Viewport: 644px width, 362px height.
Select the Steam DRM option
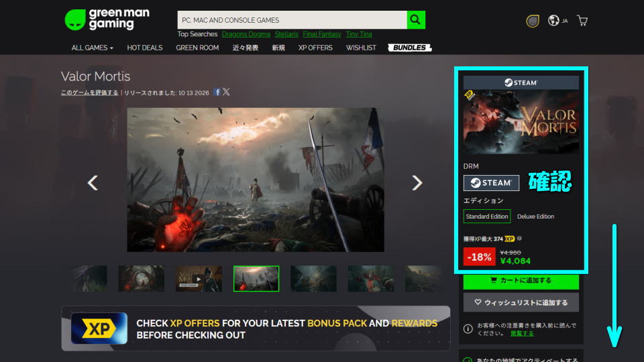click(x=491, y=183)
